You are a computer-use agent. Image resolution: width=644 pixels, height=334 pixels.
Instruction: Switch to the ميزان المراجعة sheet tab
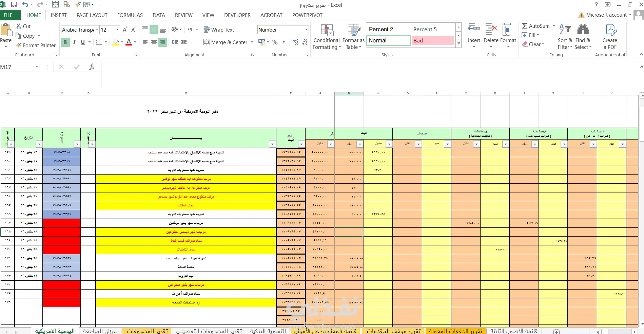click(100, 331)
